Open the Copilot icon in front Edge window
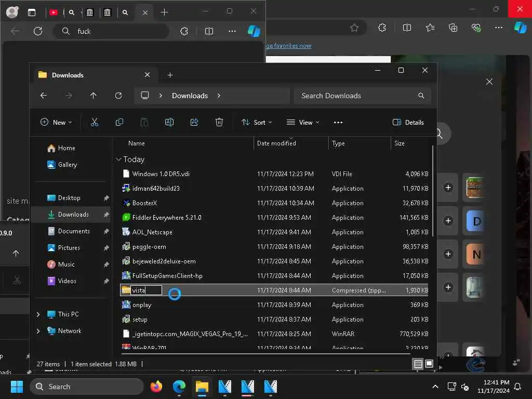The height and width of the screenshot is (399, 532). pyautogui.click(x=254, y=31)
